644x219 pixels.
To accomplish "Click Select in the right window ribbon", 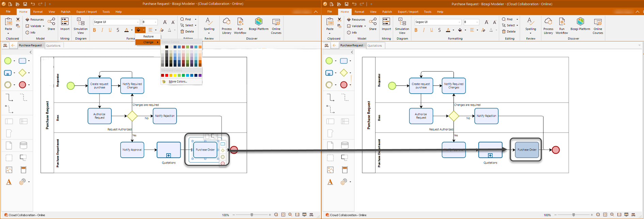I will click(508, 26).
